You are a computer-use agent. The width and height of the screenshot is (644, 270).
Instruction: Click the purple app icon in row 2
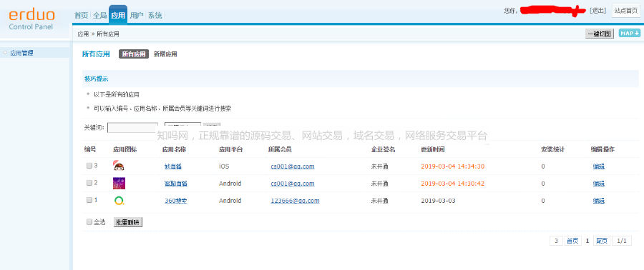(119, 184)
